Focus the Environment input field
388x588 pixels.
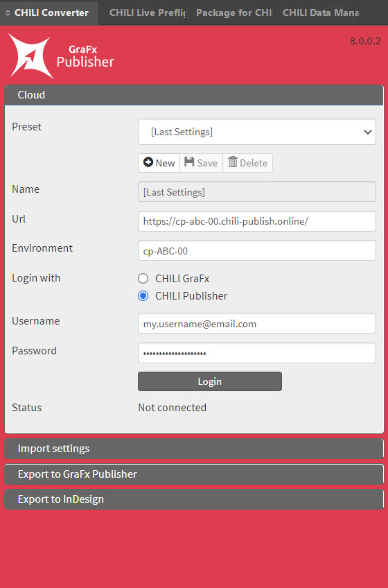[x=257, y=250]
